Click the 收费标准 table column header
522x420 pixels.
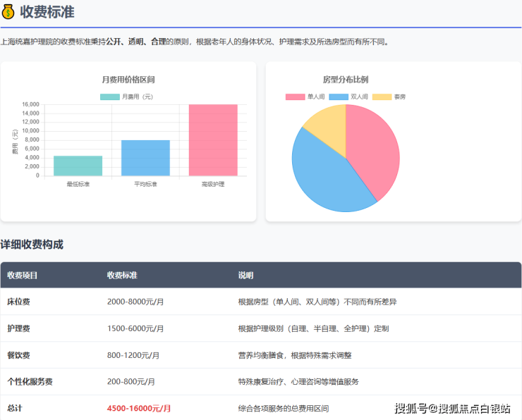[122, 275]
